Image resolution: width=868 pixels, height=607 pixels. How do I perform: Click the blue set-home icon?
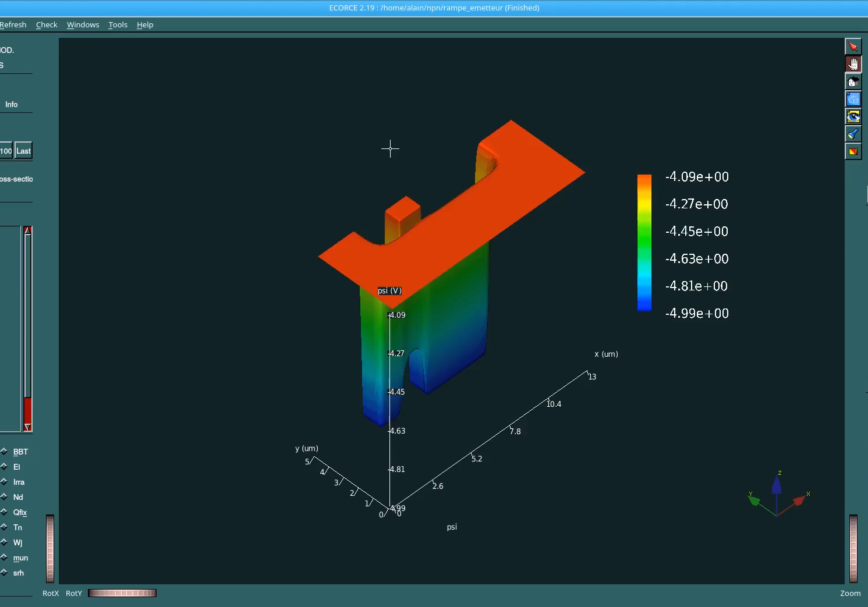853,99
